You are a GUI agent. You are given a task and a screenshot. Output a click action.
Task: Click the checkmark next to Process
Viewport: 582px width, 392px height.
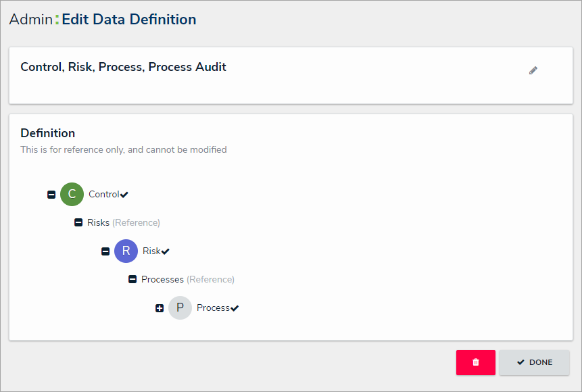[x=235, y=308]
